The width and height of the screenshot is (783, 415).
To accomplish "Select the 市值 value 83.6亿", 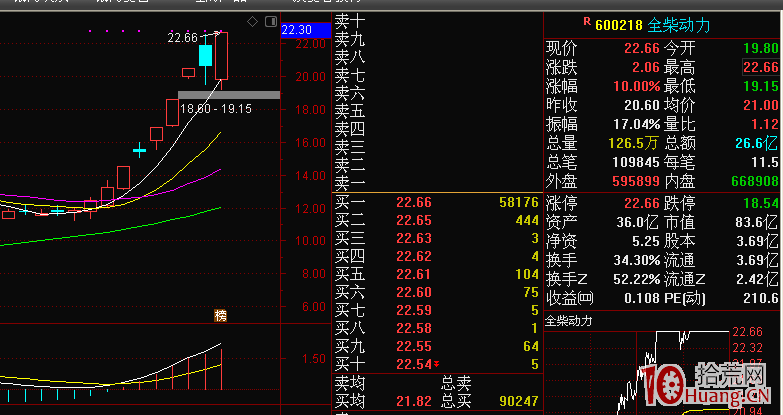I will 756,222.
